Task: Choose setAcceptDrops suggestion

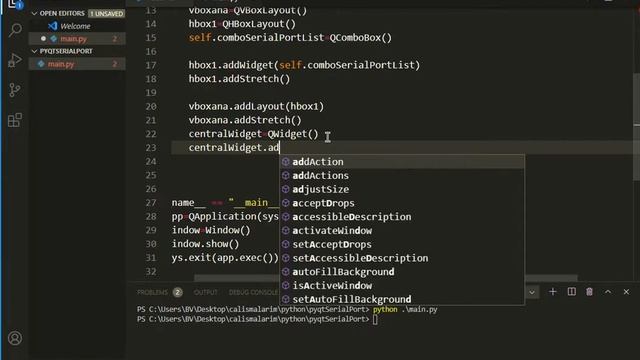Action: click(402, 244)
